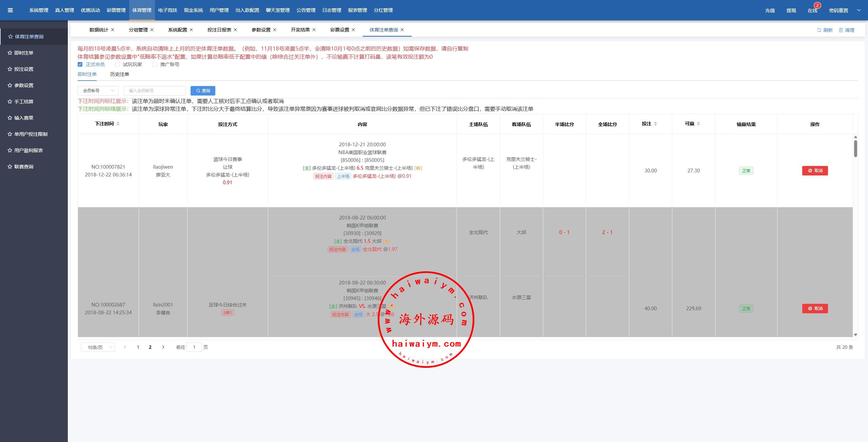Click the 刷新 refresh icon

pyautogui.click(x=819, y=30)
